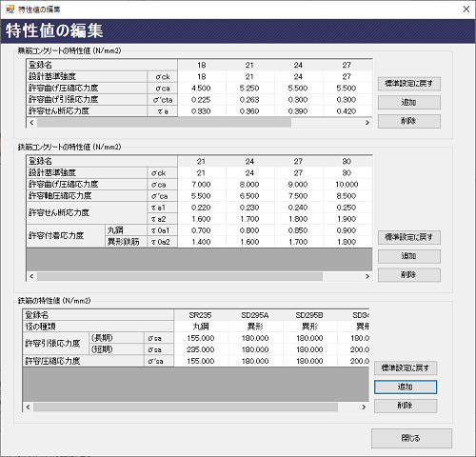
Task: Reset plain concrete values with 標準設定に戻す
Action: (x=409, y=84)
